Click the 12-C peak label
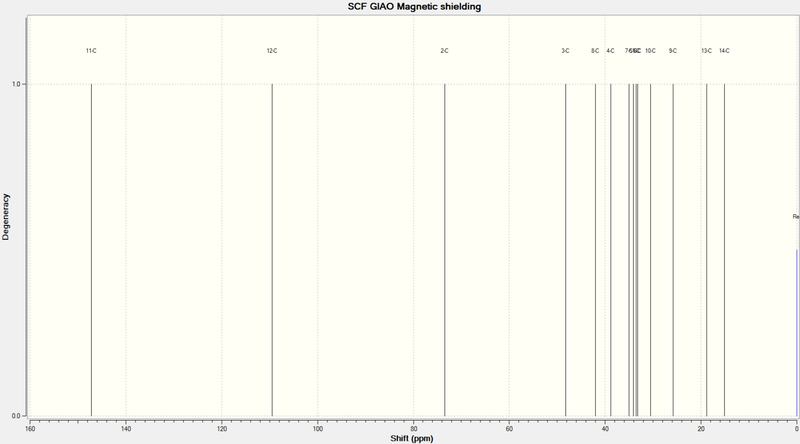 272,51
